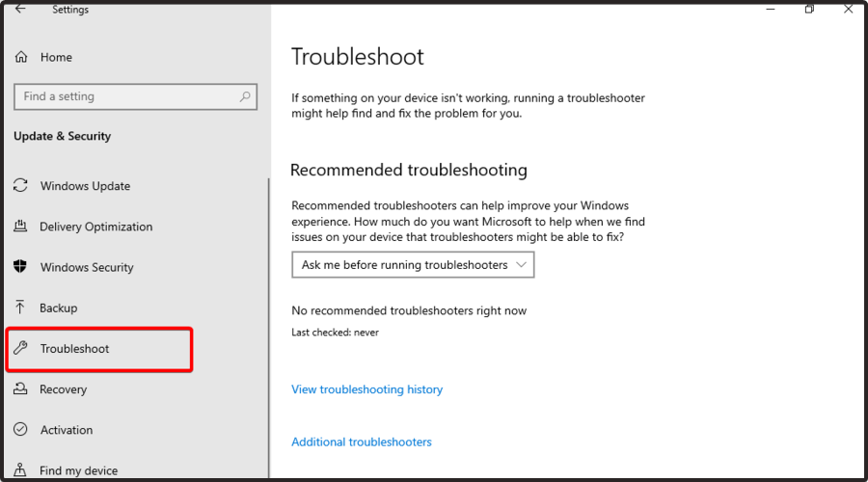Click the dropdown chevron on troubleshooter preference
Image resolution: width=868 pixels, height=482 pixels.
click(521, 264)
